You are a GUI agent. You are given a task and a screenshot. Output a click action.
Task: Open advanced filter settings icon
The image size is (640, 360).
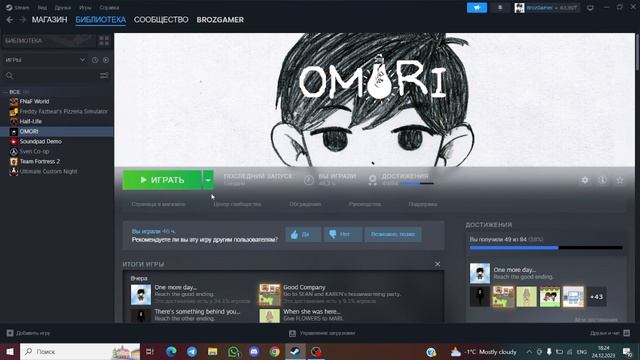coord(104,76)
